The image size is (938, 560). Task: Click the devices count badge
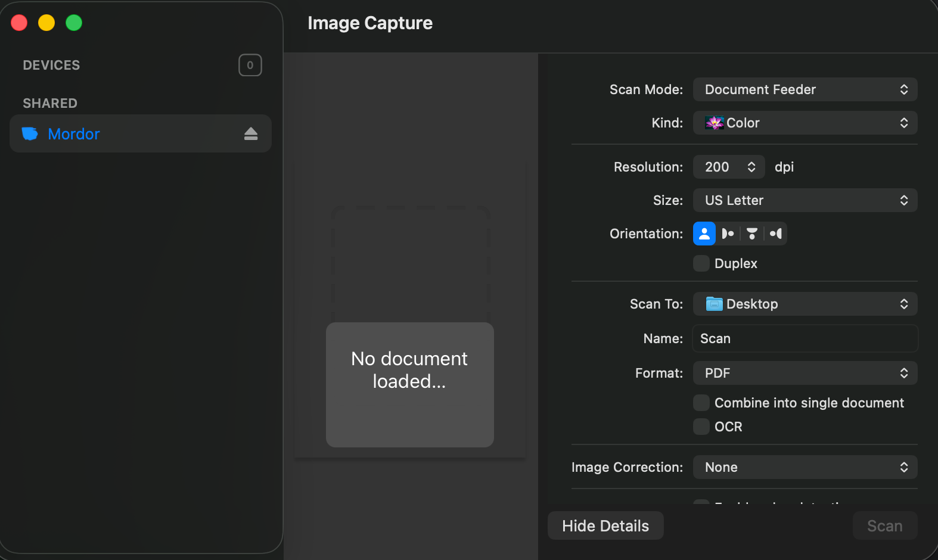click(250, 66)
